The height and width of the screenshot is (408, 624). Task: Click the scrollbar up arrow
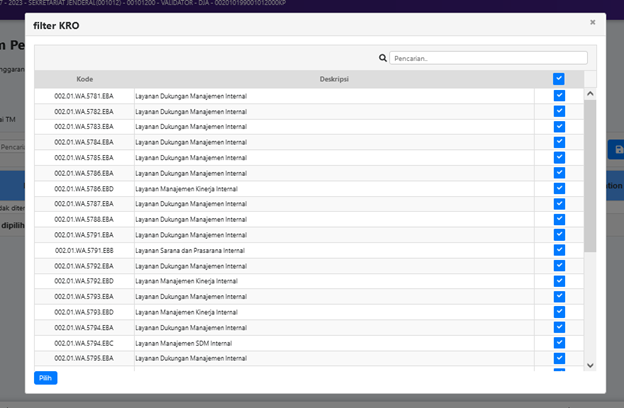(590, 94)
